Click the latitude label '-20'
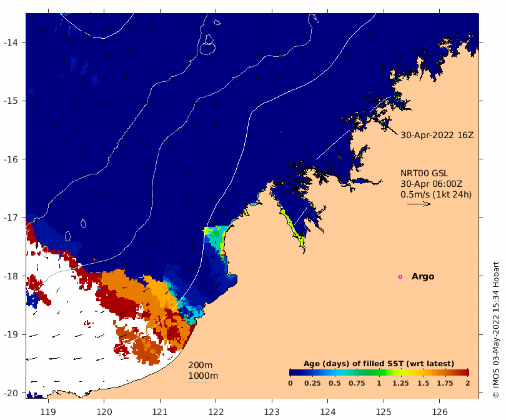Screen dimensions: 506x420 11,393
